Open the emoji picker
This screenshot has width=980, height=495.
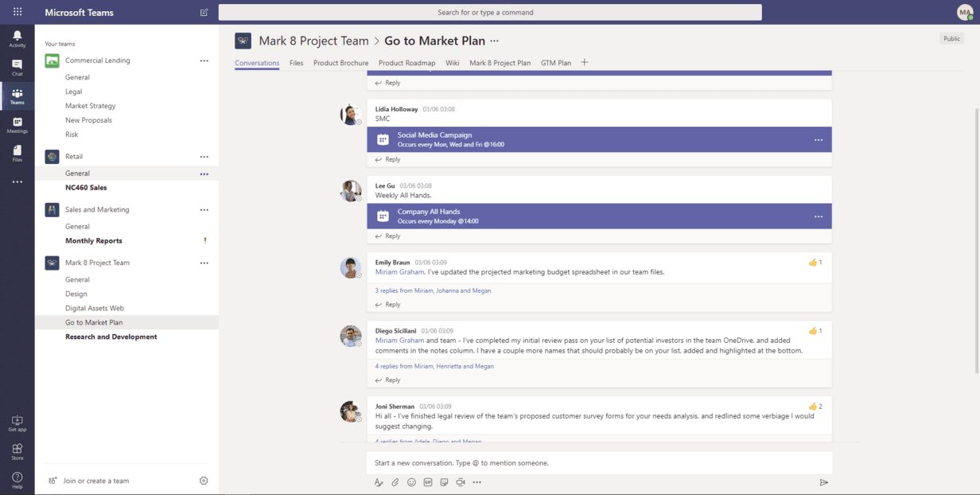coord(411,482)
